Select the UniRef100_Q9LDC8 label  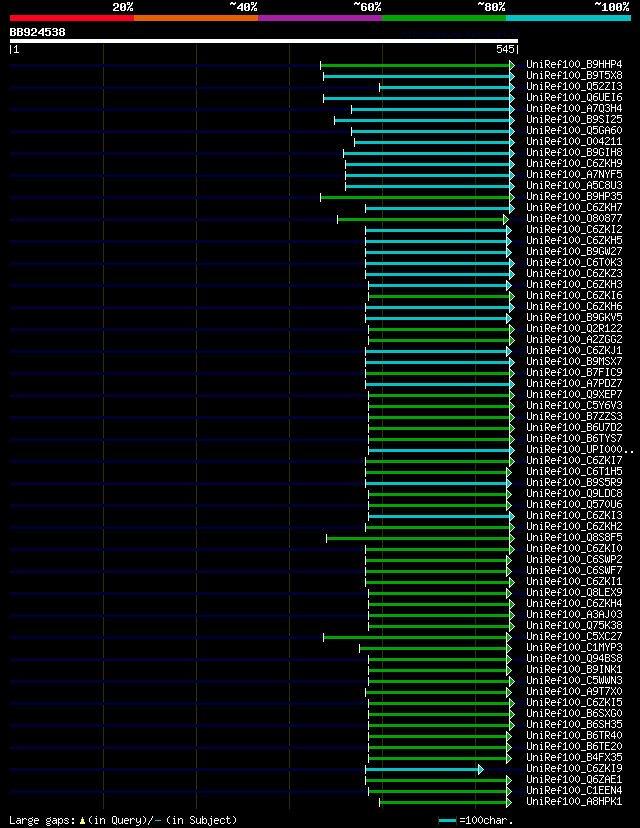coord(574,494)
